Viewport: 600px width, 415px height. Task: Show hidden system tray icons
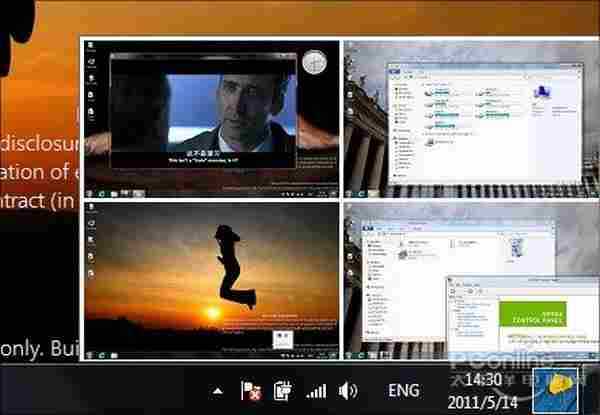(219, 389)
